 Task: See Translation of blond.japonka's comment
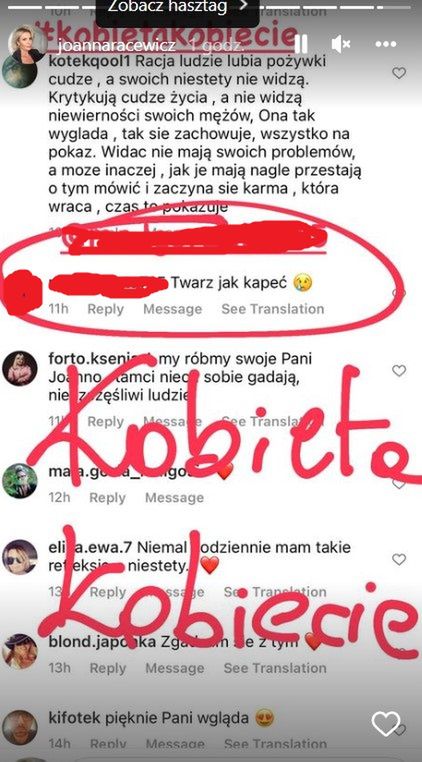275,668
